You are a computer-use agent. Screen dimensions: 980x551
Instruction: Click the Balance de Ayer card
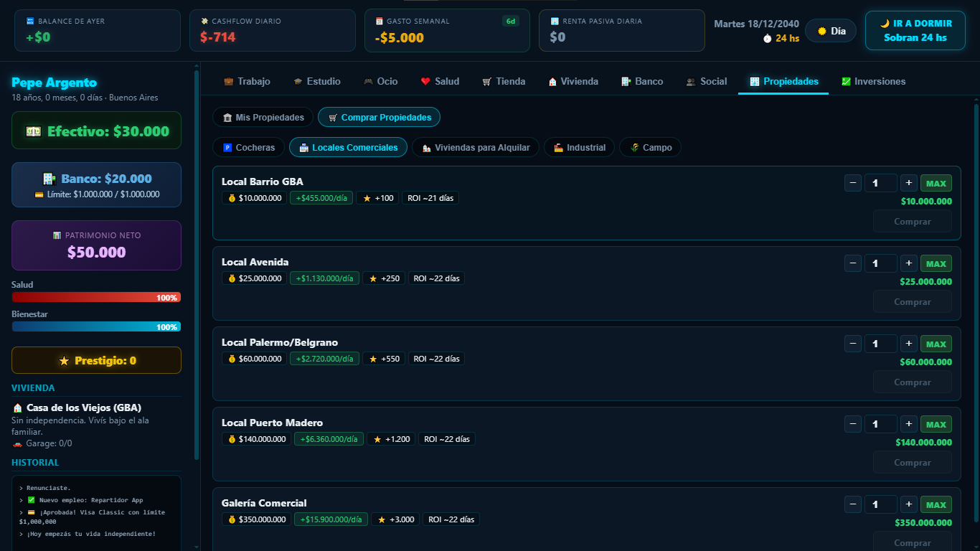[x=98, y=30]
